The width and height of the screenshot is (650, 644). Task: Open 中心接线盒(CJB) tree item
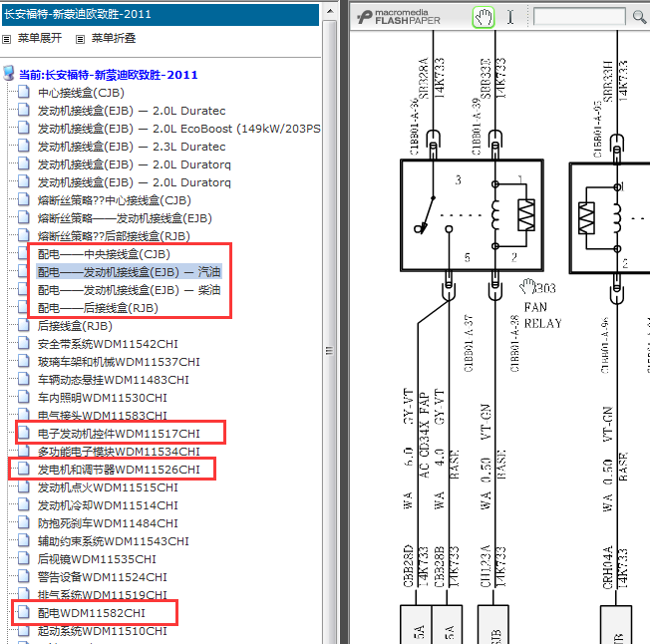tap(81, 93)
